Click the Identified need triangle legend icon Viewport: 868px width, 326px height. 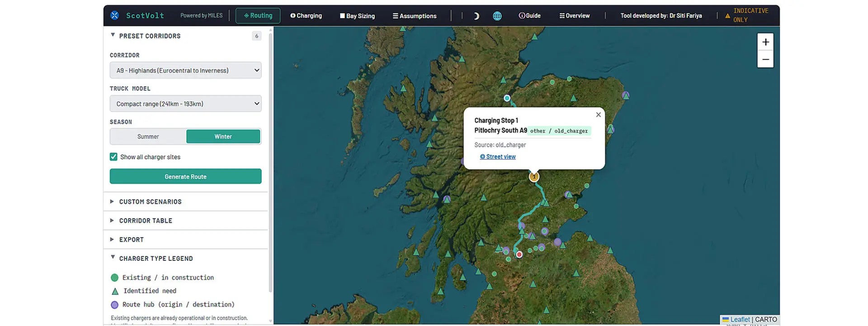tap(115, 291)
